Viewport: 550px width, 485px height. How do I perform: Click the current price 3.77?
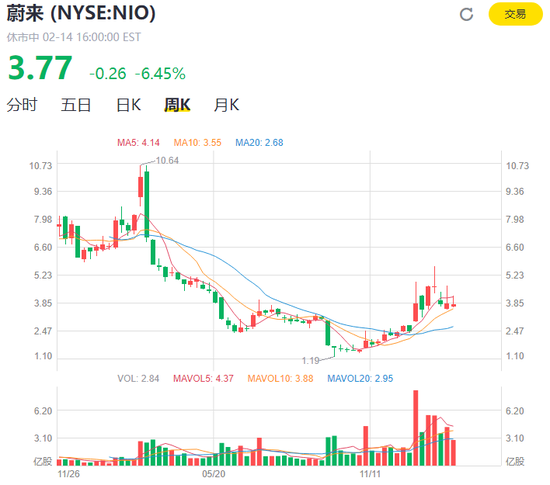point(40,68)
